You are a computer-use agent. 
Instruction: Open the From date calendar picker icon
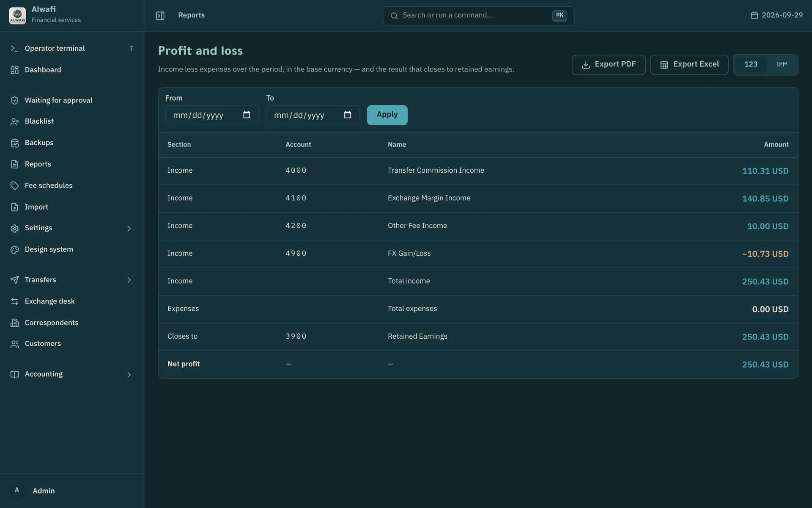[247, 115]
